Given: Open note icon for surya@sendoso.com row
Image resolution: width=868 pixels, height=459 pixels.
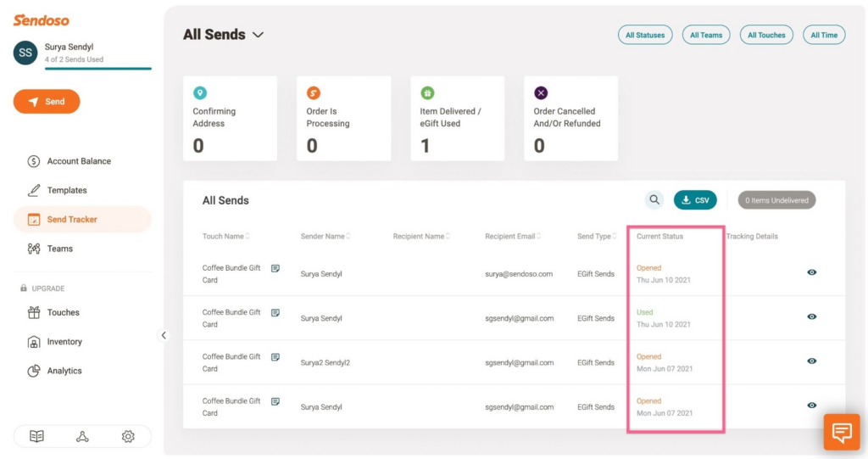Looking at the screenshot, I should [x=275, y=268].
